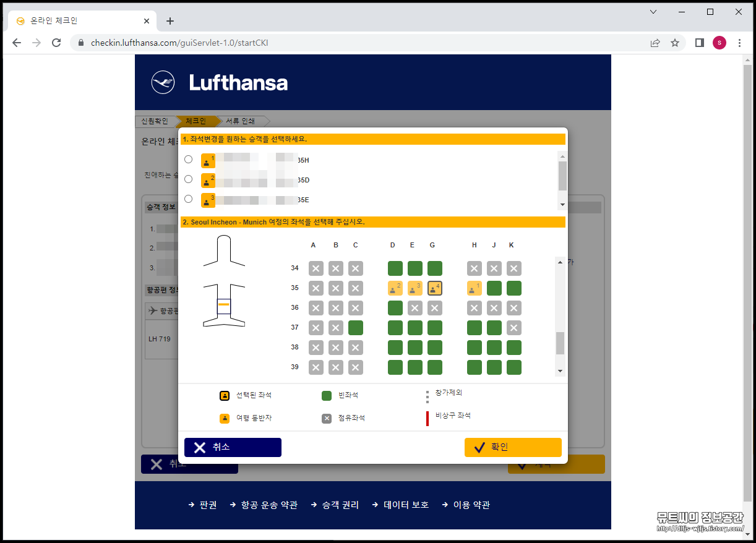Select passenger 3 radio button (35E)
The height and width of the screenshot is (543, 756).
click(189, 199)
